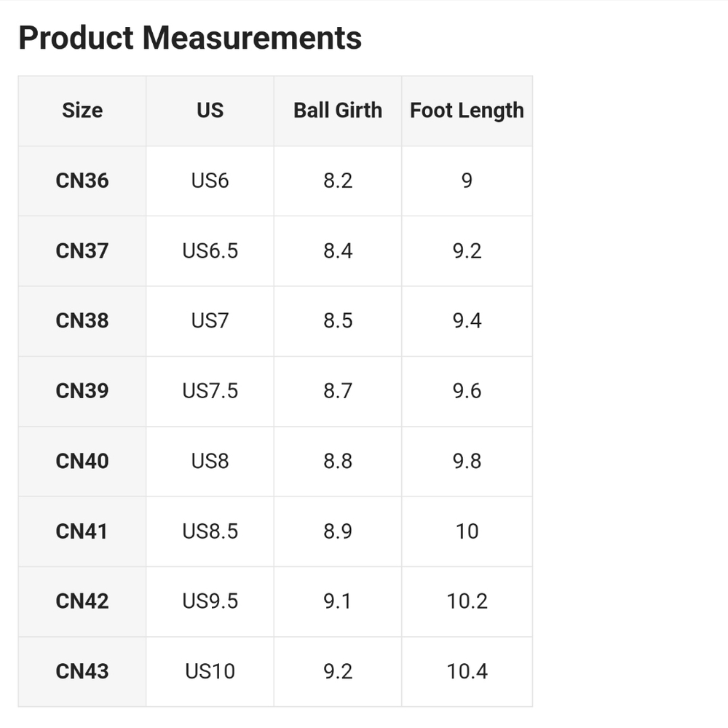The image size is (728, 728).
Task: Click the CN42 size cell
Action: point(82,602)
